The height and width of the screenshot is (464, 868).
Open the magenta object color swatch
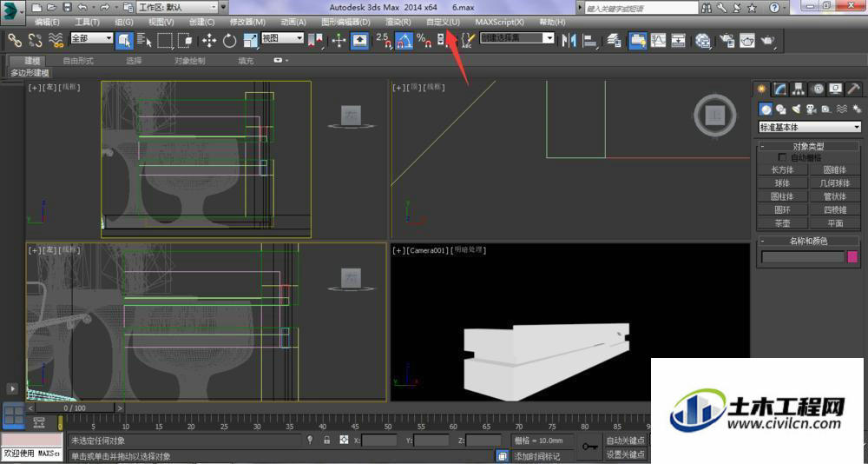pyautogui.click(x=852, y=256)
